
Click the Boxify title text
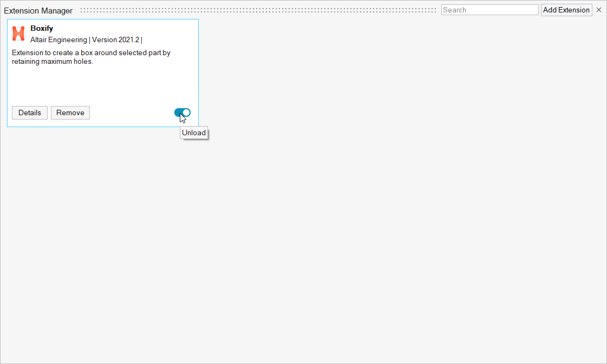pos(42,28)
